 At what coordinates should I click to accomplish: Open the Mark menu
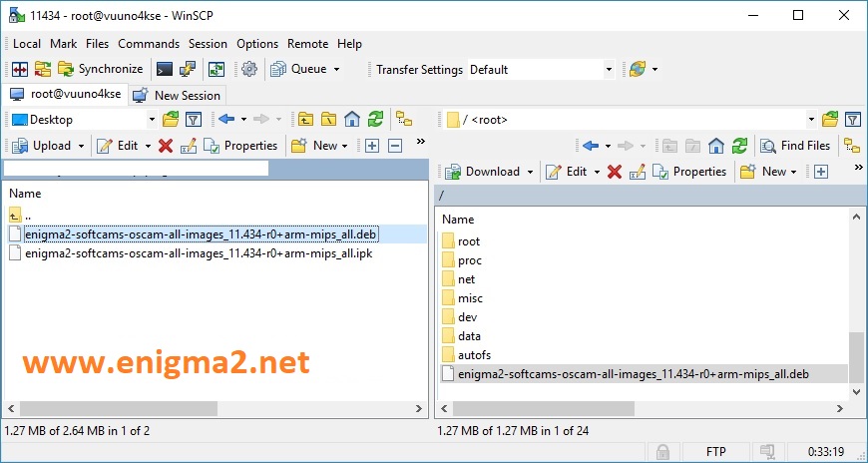[x=63, y=44]
